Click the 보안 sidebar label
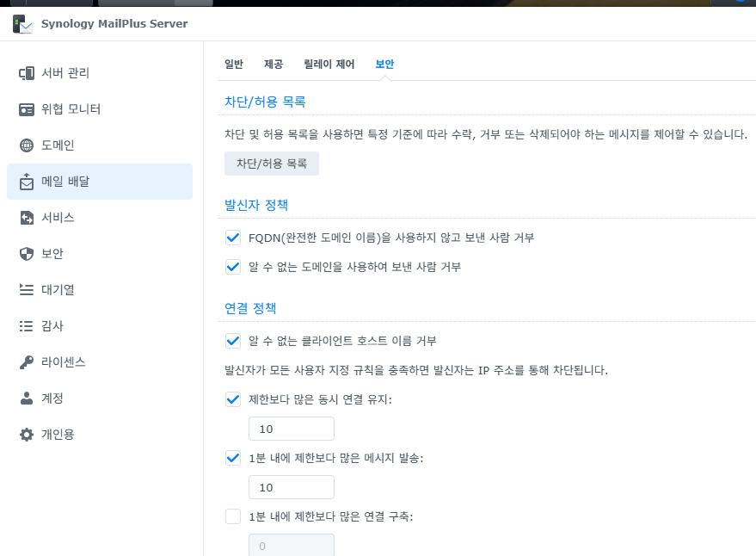 (x=52, y=254)
